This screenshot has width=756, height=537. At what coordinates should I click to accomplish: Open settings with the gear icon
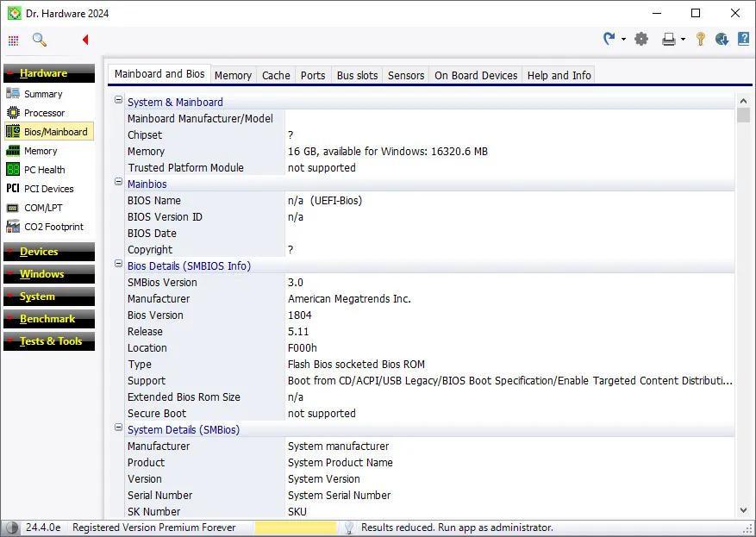click(x=641, y=39)
